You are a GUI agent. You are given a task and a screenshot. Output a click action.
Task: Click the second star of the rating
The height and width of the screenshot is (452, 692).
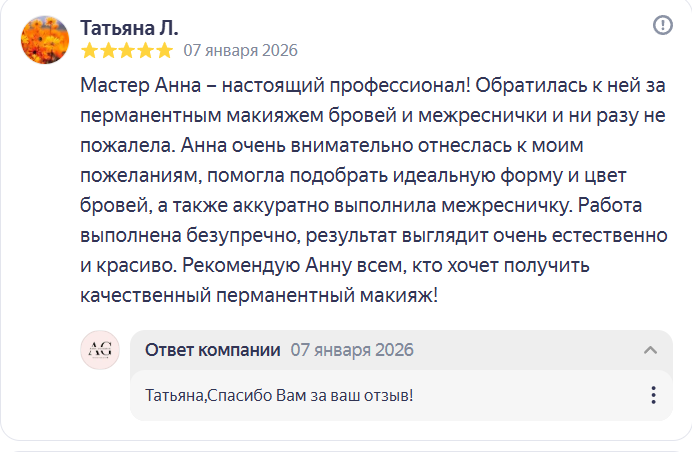pos(108,50)
